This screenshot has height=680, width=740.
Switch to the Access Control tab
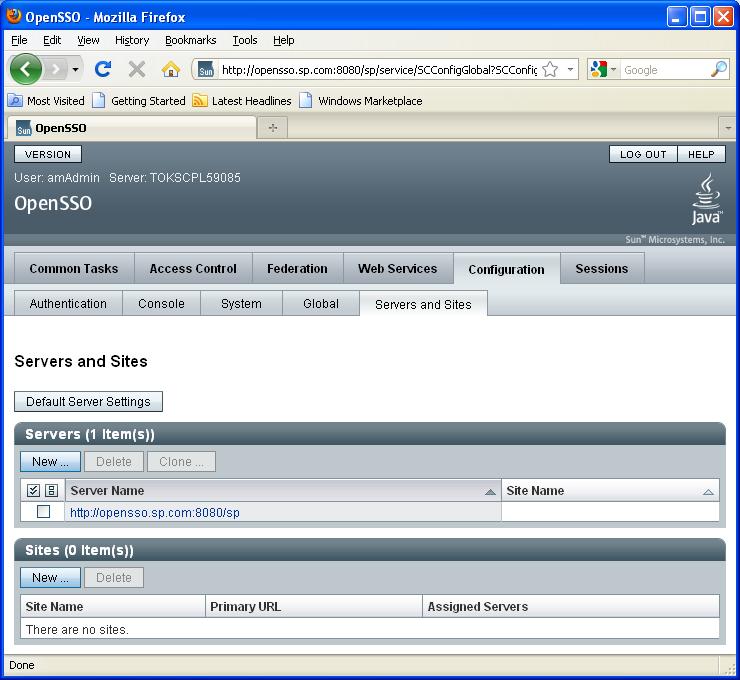193,269
